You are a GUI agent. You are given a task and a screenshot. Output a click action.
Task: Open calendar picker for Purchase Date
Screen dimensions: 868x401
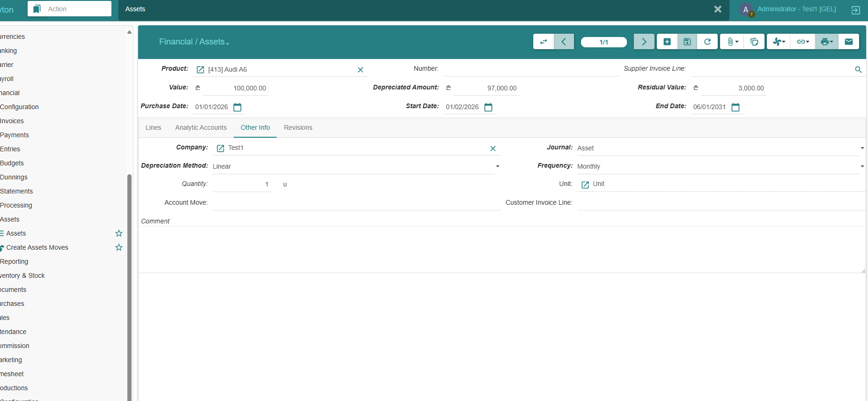237,107
